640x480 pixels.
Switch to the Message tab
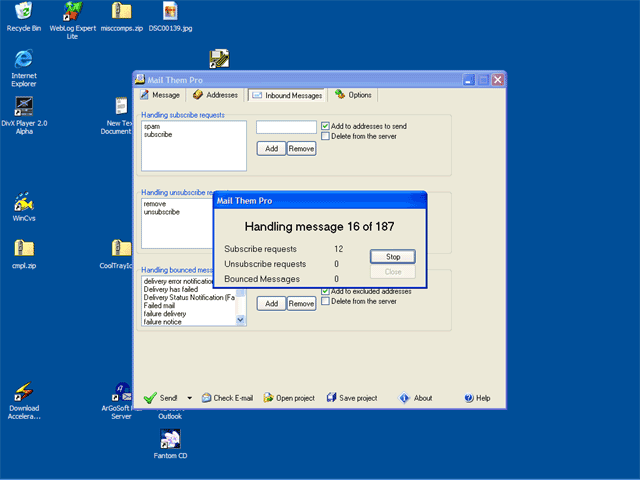pyautogui.click(x=160, y=95)
